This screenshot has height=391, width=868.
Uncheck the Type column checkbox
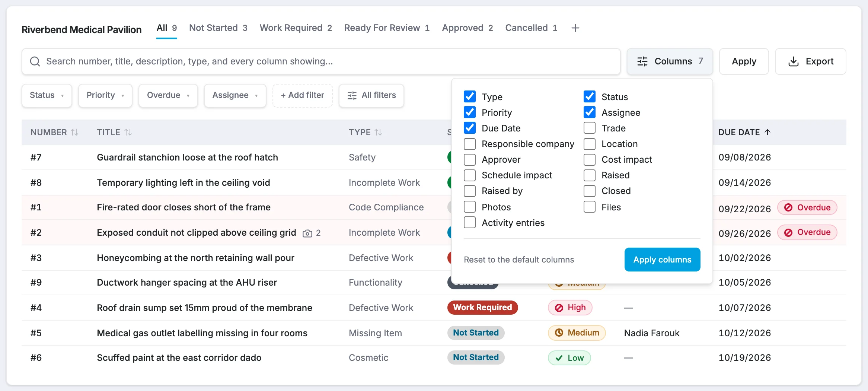point(470,96)
